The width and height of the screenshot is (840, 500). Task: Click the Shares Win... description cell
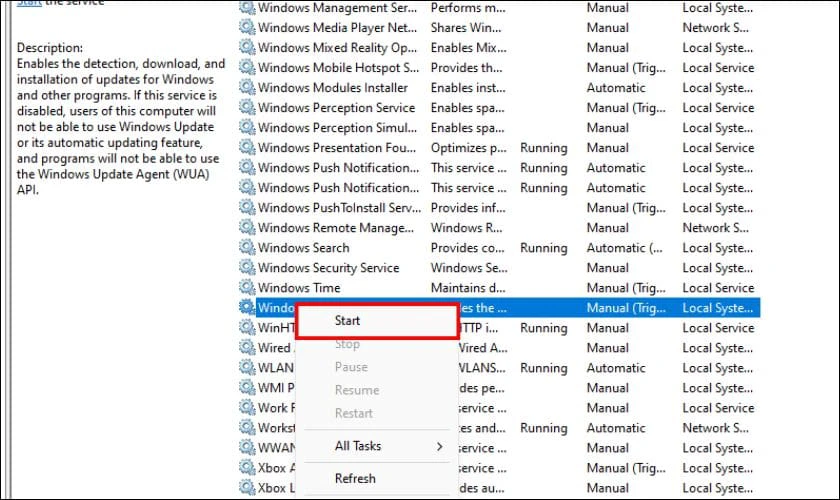point(466,27)
